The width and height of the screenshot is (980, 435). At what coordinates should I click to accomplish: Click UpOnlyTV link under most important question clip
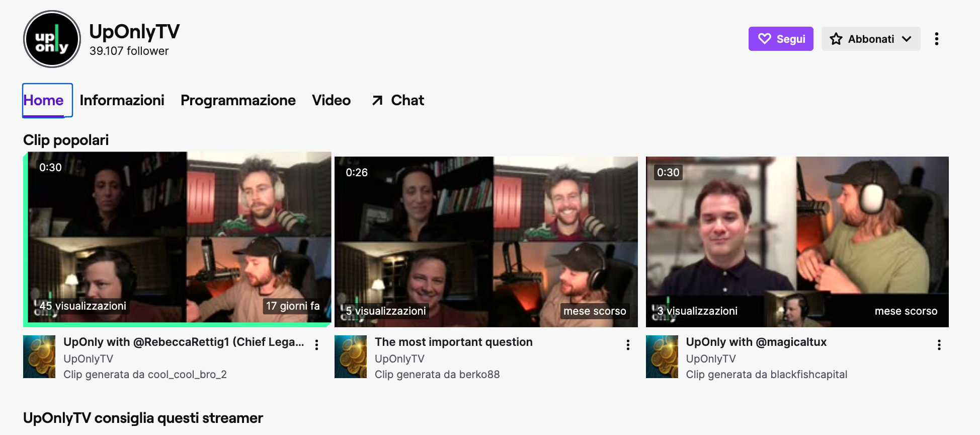tap(399, 359)
